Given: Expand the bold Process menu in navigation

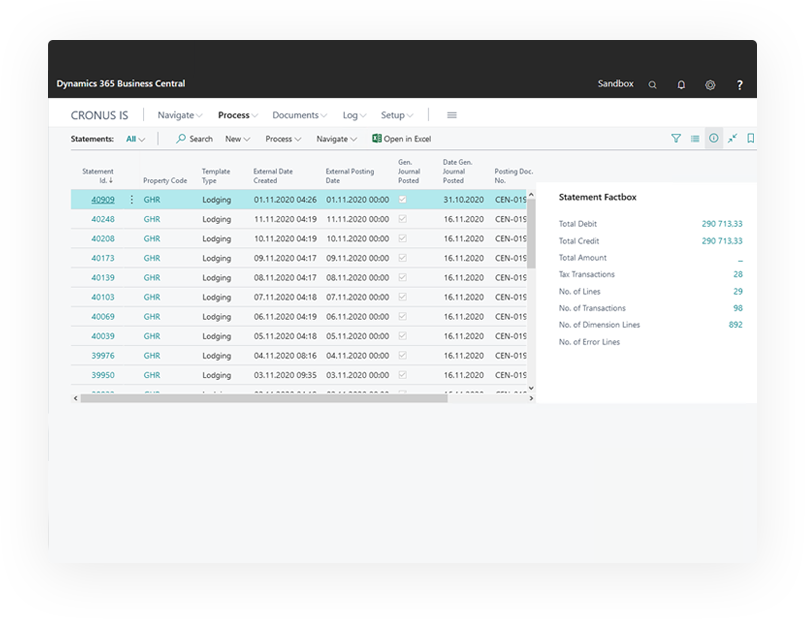Looking at the screenshot, I should click(x=238, y=115).
